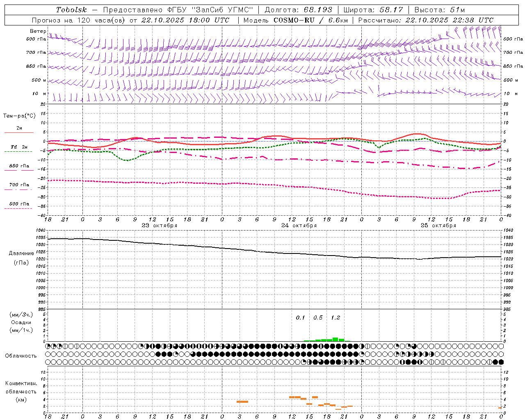The image size is (525, 420).
Task: Select the text Предоставлено ФГБУ "ЗапСиб УГМС"
Action: [178, 10]
